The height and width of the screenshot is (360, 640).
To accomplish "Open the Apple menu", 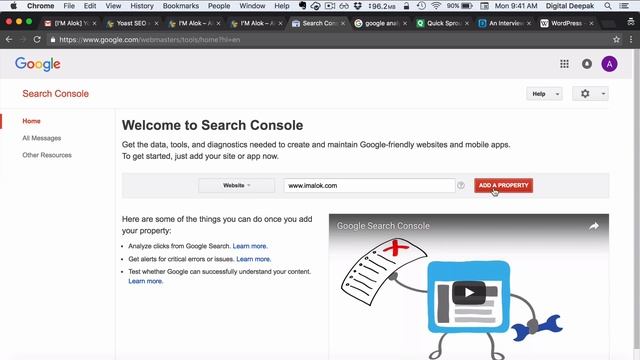I will [x=13, y=6].
